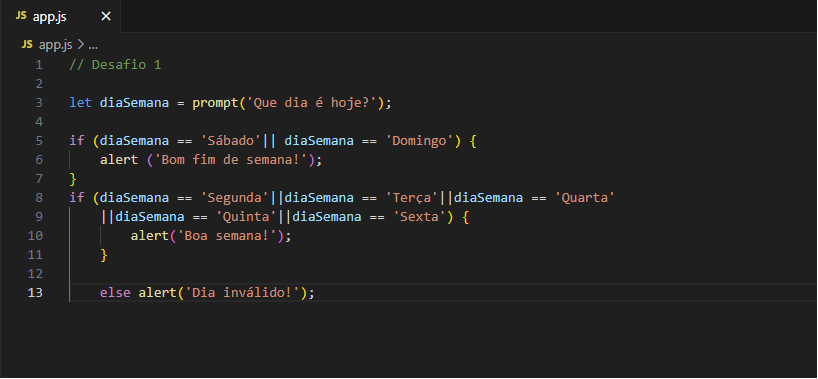Click line number 13 in gutter
Screen dimensions: 818x379
[35, 292]
